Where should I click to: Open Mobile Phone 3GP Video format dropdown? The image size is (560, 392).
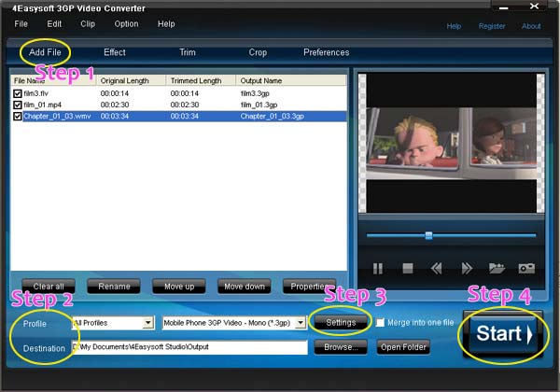tap(301, 323)
